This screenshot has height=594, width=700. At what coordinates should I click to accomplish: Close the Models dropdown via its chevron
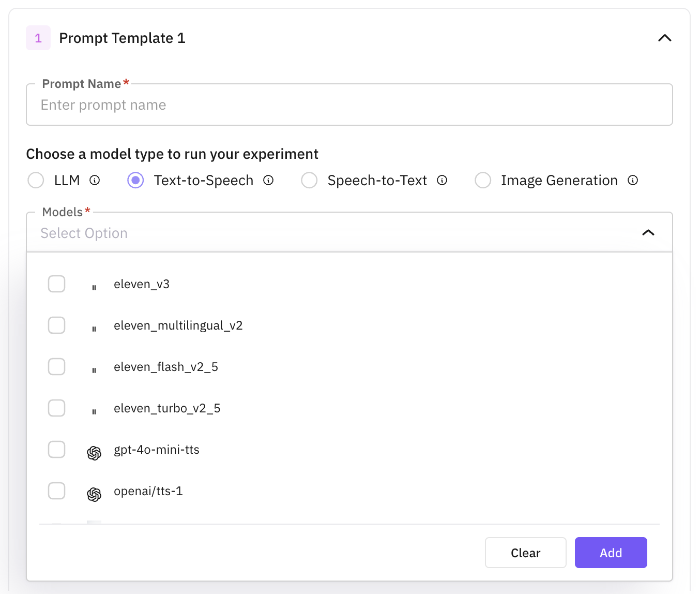648,233
